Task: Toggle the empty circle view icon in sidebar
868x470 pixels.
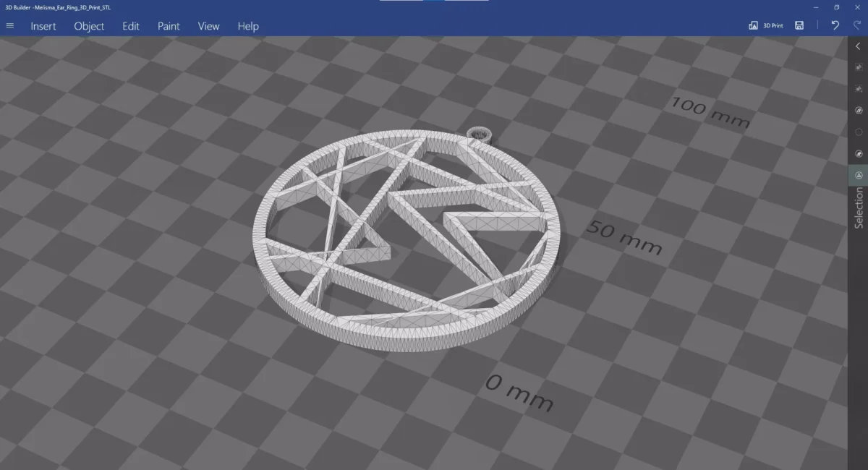Action: (859, 132)
